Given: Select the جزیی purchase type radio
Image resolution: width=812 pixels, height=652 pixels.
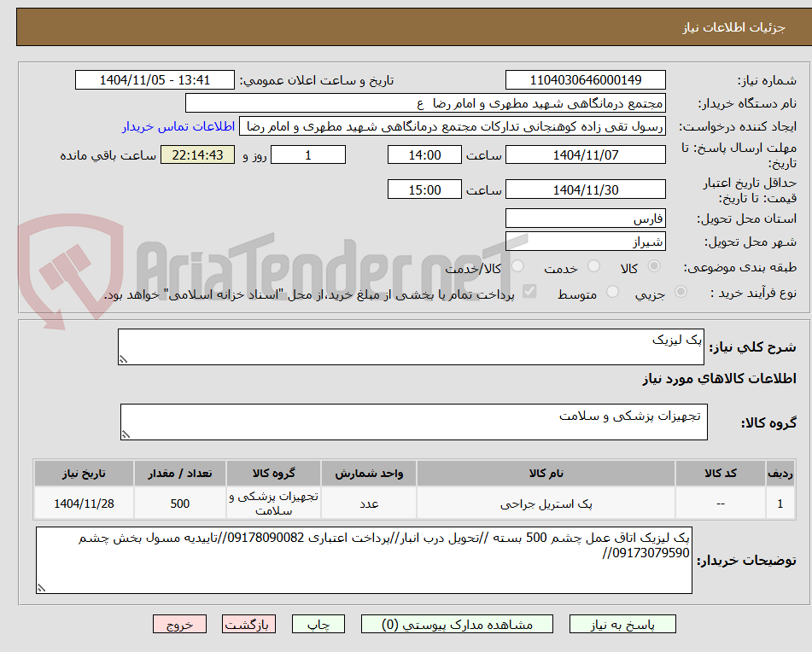Looking at the screenshot, I should 681,293.
